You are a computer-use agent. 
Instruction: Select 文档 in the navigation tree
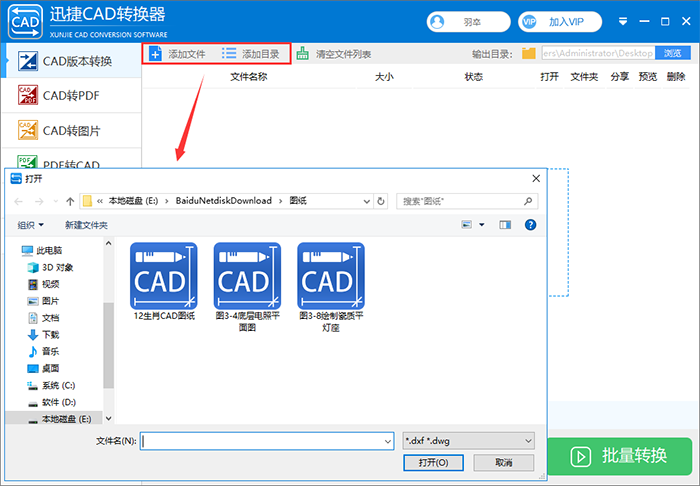point(43,318)
